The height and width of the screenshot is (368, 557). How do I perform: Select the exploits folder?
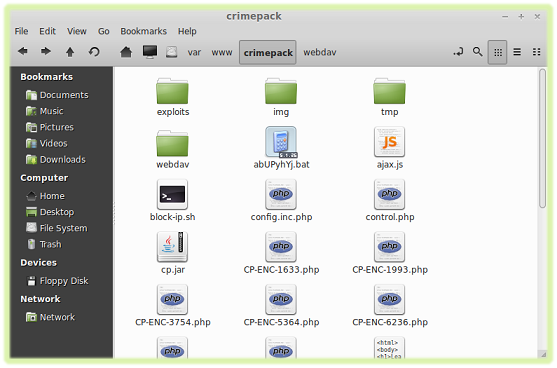click(x=173, y=97)
